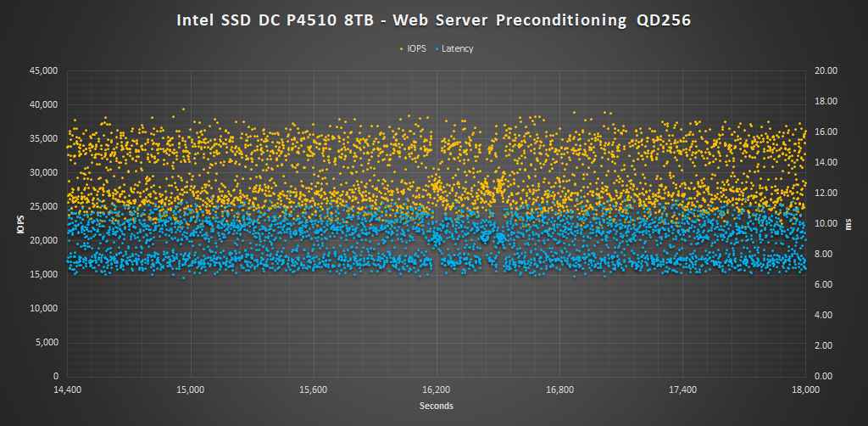
Task: Click the x-axis label 15,600
Action: point(314,389)
